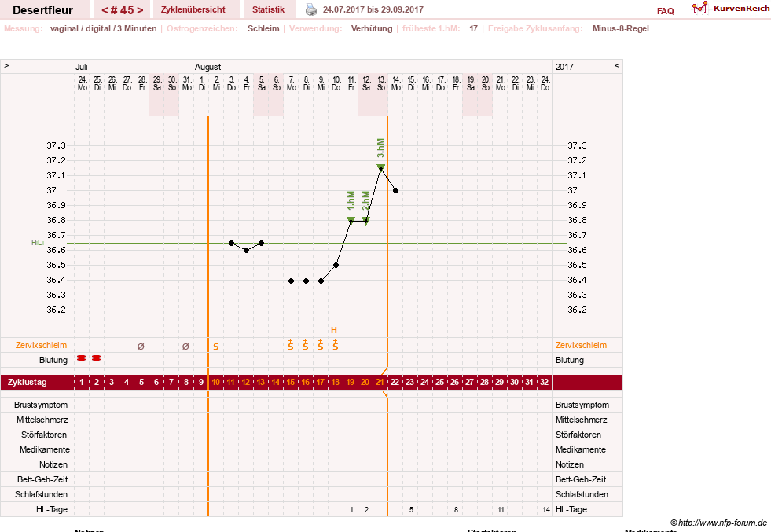Collapse chart using top-right '<' arrow
This screenshot has height=532, width=771.
pyautogui.click(x=617, y=65)
